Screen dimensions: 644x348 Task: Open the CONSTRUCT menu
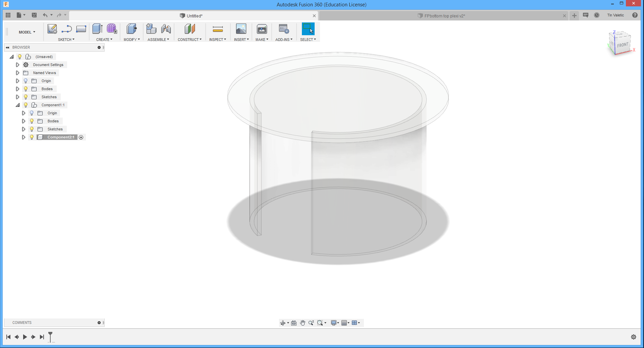click(x=190, y=40)
